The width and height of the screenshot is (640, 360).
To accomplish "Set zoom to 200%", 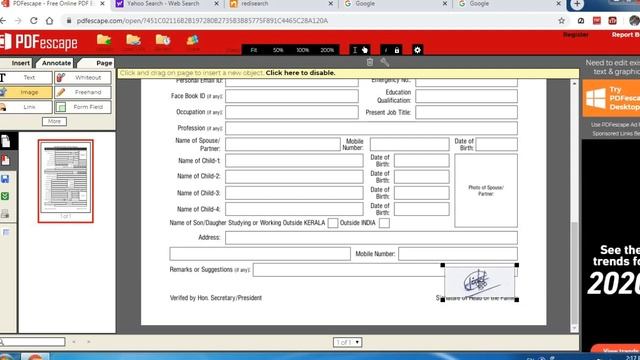I will tap(327, 50).
